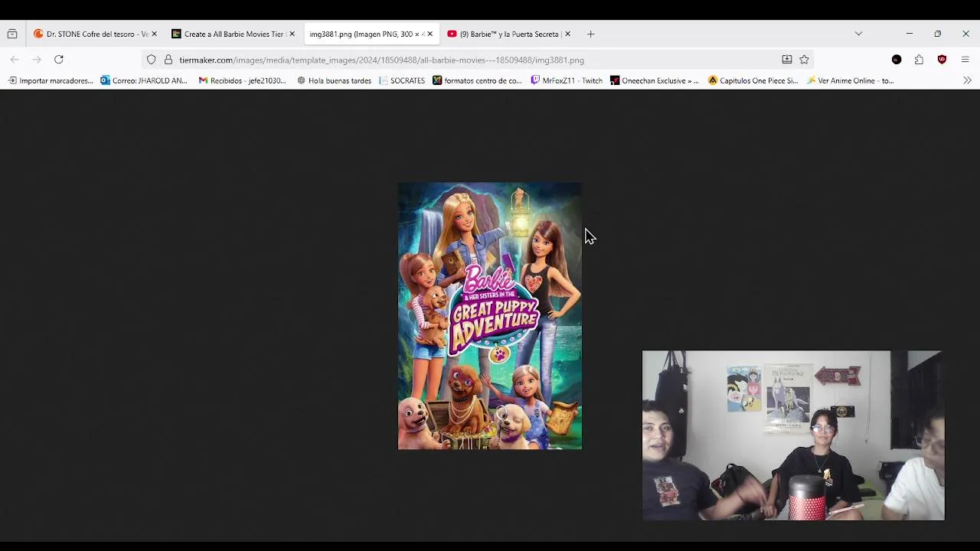Go forward to the next page
Image resolution: width=980 pixels, height=551 pixels.
tap(36, 60)
